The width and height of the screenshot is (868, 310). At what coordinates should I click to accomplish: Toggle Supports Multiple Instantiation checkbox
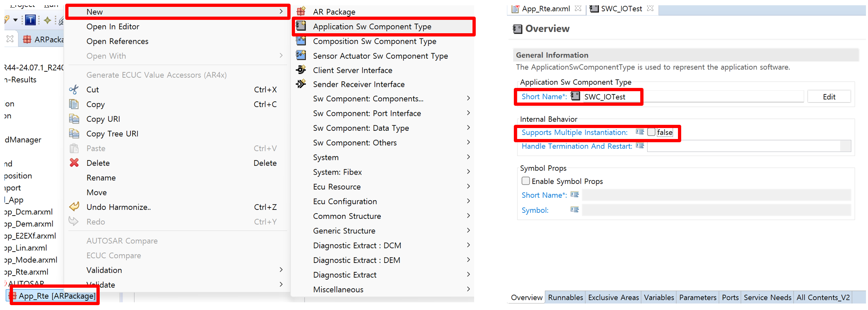point(651,132)
